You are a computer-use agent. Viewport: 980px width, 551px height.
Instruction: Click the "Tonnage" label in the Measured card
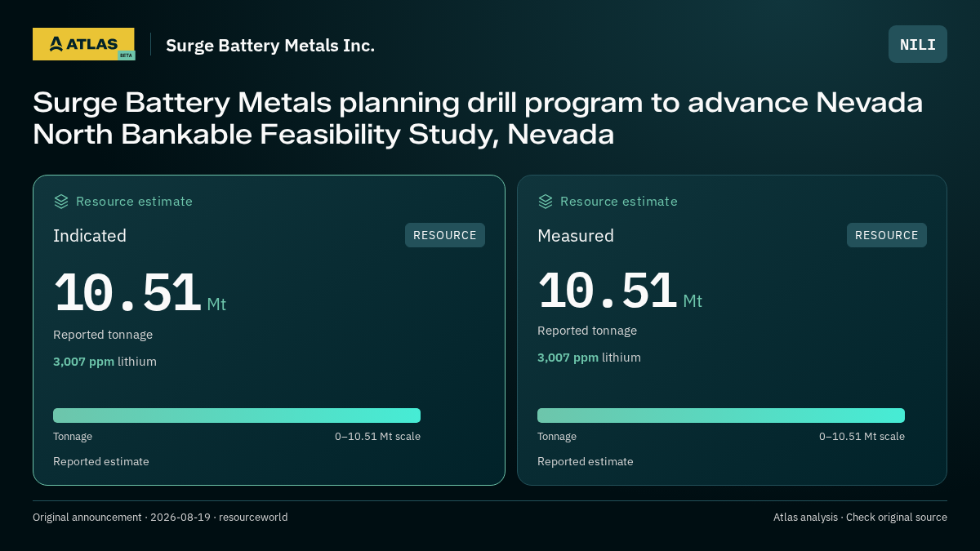[557, 437]
